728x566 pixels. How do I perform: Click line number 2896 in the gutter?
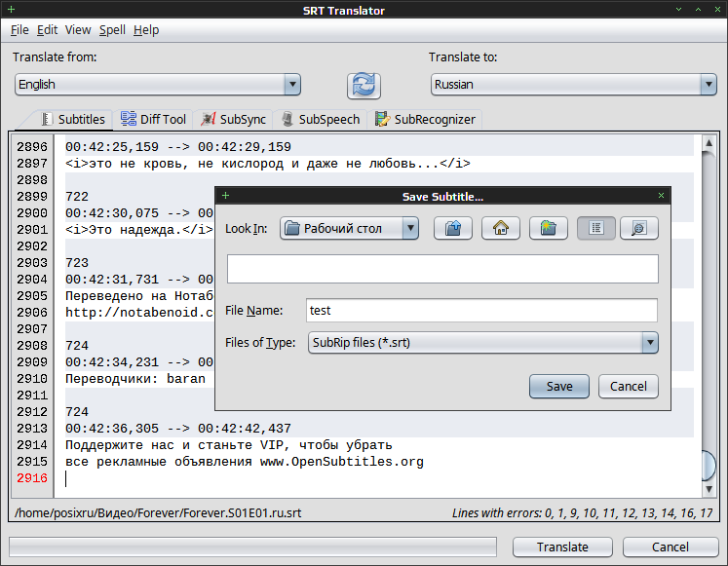pyautogui.click(x=32, y=146)
